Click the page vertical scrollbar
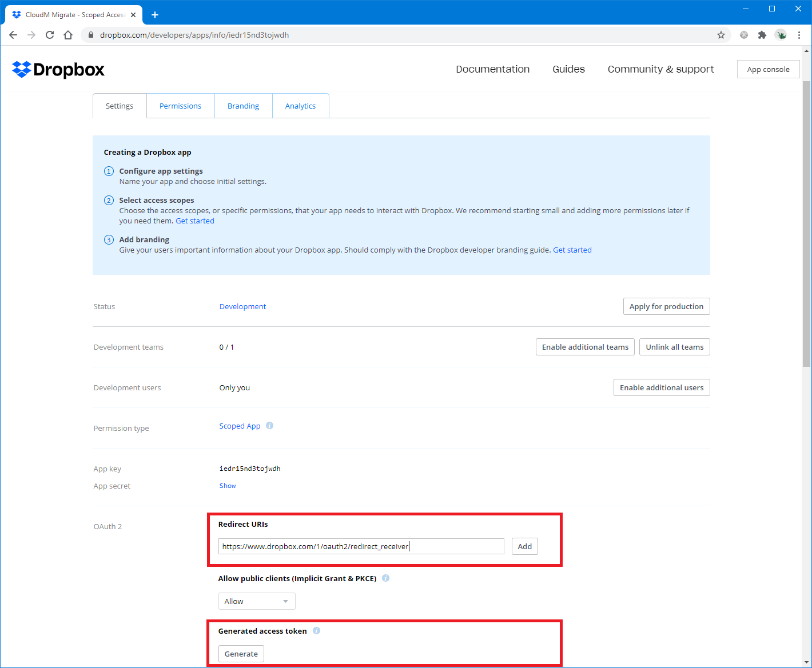812x668 pixels. (807, 223)
